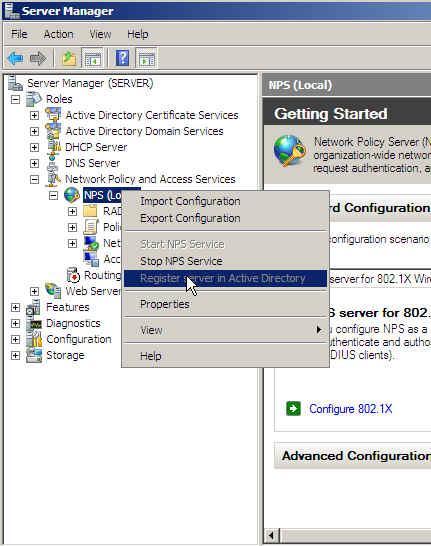The width and height of the screenshot is (431, 546).
Task: Click the Network Access Protection icon in tree
Action: tap(91, 243)
